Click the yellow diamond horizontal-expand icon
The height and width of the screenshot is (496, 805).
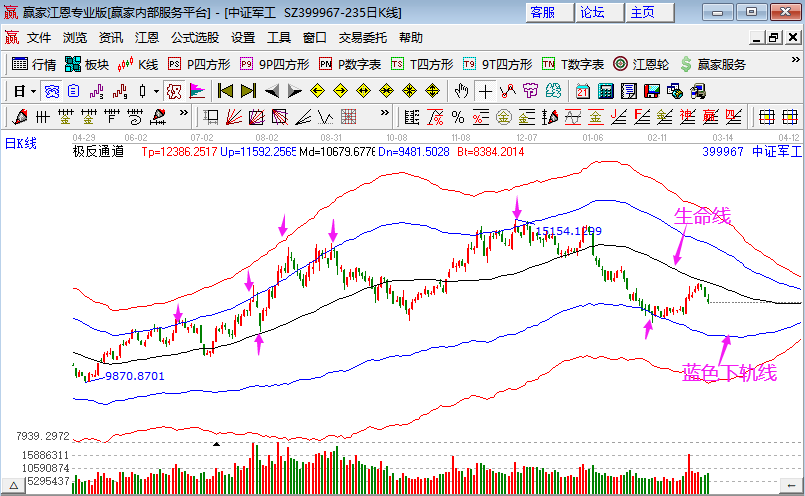(x=363, y=91)
